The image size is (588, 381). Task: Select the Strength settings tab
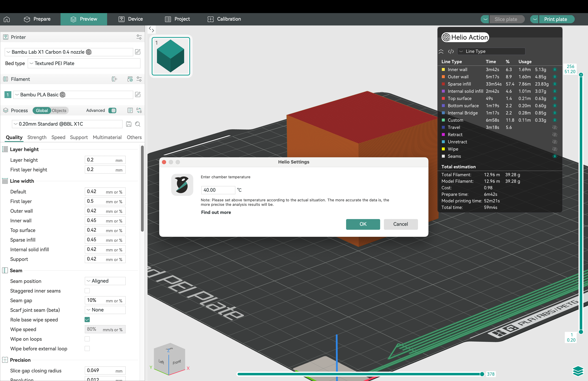(37, 137)
